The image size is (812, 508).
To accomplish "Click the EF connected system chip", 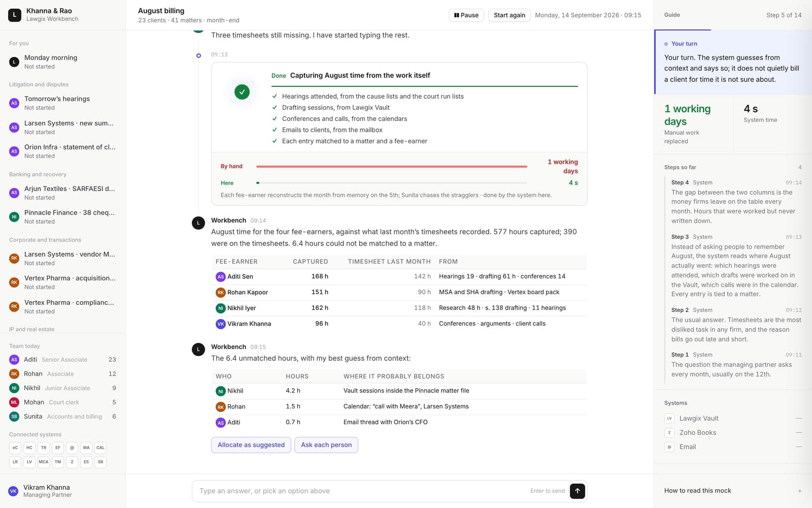I will point(58,448).
